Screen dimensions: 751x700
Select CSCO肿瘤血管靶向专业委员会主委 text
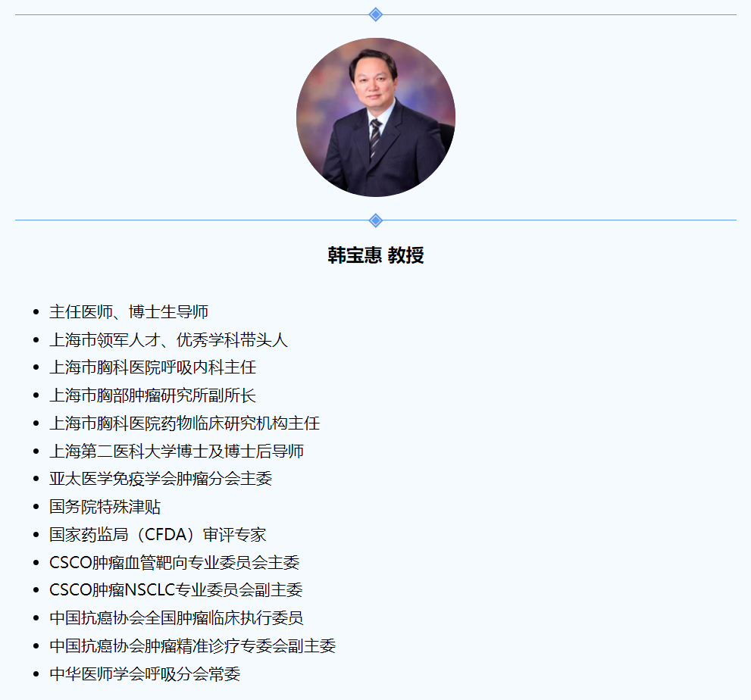174,563
